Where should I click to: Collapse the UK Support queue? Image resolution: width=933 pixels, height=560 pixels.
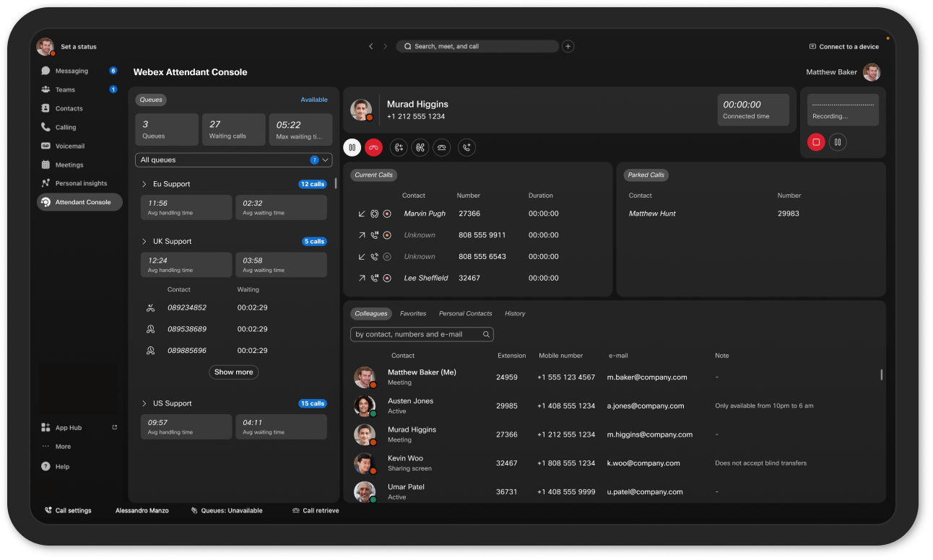[144, 242]
